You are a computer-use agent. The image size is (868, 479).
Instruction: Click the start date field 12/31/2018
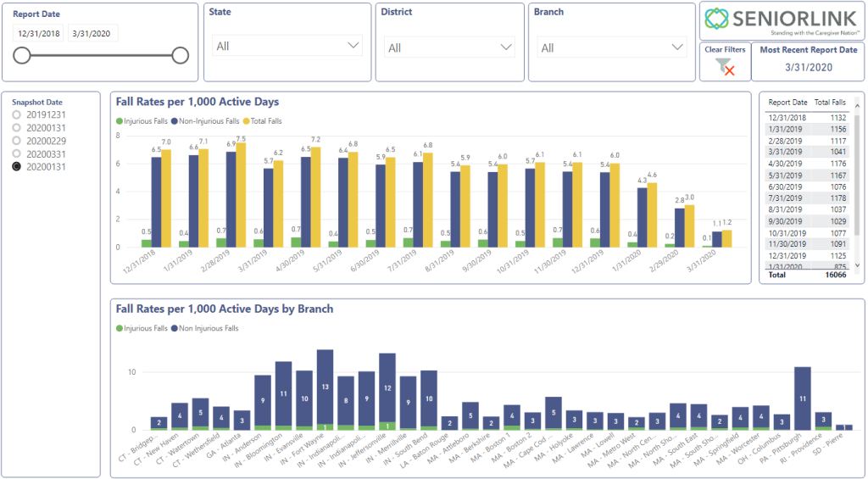(38, 33)
